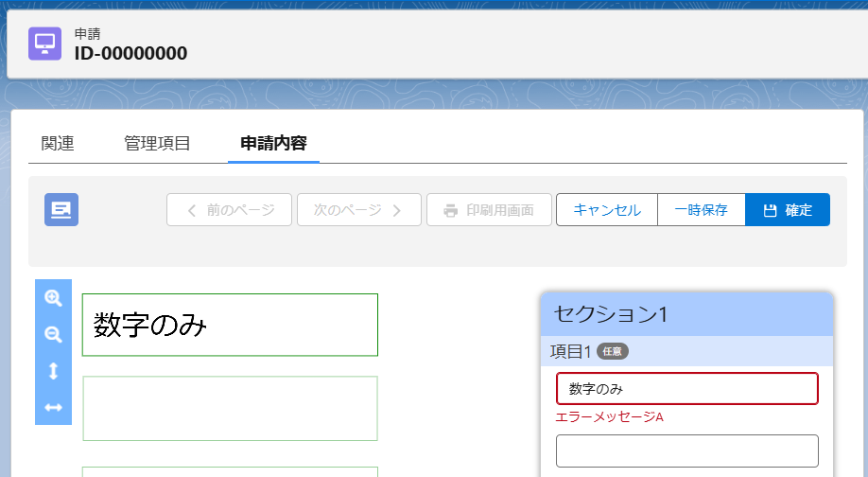Click the キャンセル button

tap(607, 209)
